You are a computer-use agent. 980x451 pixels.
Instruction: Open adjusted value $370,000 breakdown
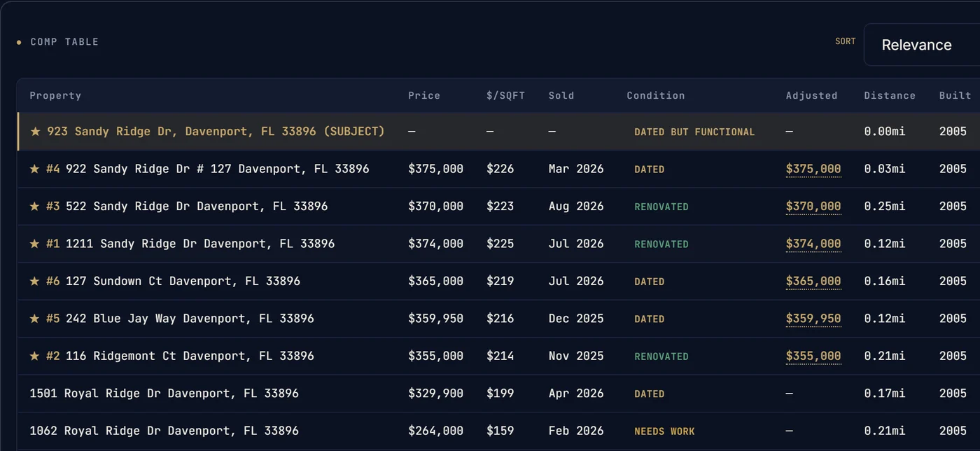813,207
